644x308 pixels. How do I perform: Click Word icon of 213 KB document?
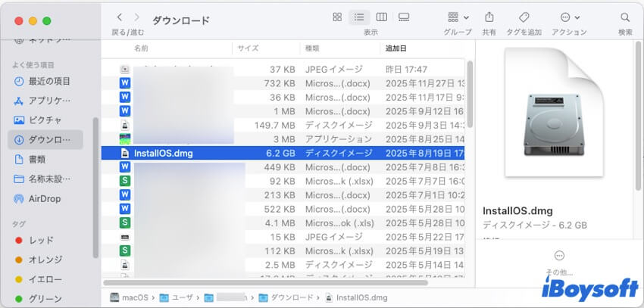(125, 194)
